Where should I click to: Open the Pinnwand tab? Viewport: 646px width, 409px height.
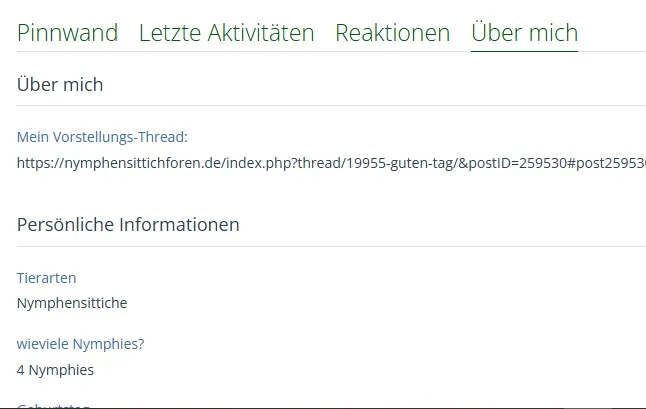click(x=67, y=33)
